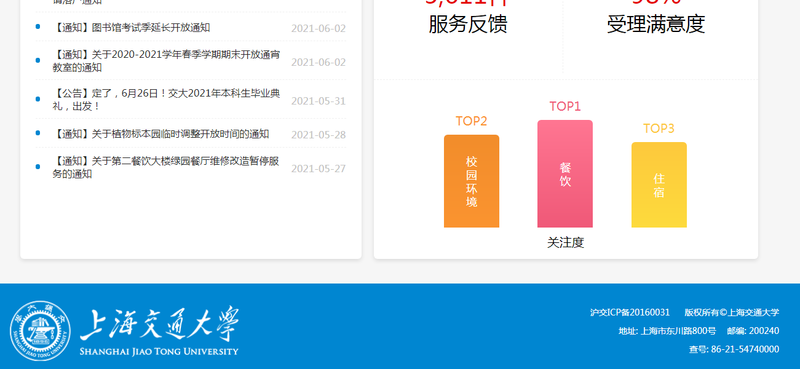Screen dimensions: 800x369
Task: Open 第二餐饮大楼绿园餐厅维修改造 notice
Action: click(166, 167)
